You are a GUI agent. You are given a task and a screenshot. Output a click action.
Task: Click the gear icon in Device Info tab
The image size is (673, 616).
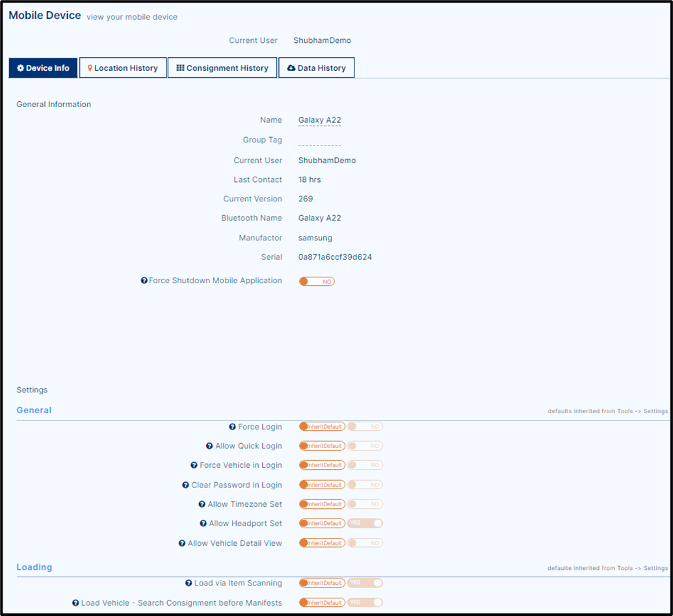point(20,68)
